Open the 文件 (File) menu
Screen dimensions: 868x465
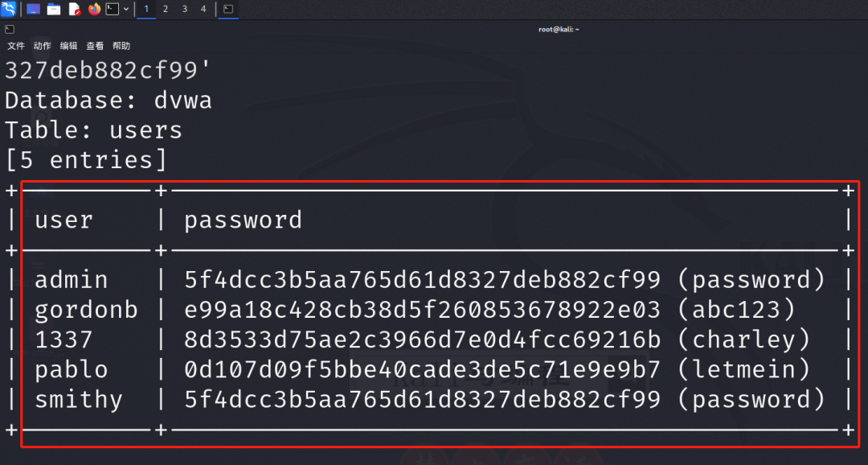(16, 46)
